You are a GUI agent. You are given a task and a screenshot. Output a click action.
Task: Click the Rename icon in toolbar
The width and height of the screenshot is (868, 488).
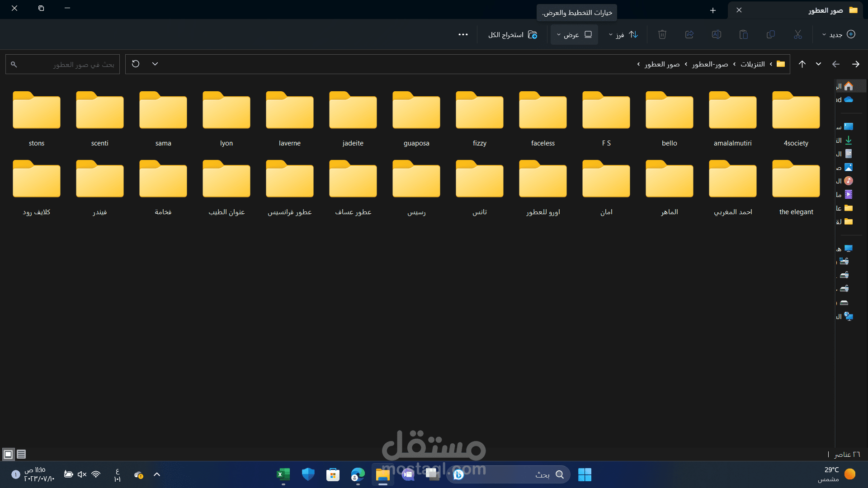716,34
